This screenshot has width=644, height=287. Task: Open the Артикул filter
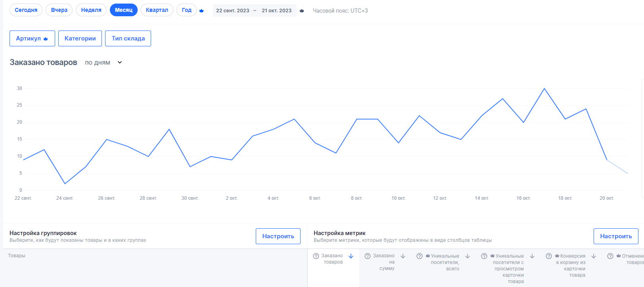32,38
